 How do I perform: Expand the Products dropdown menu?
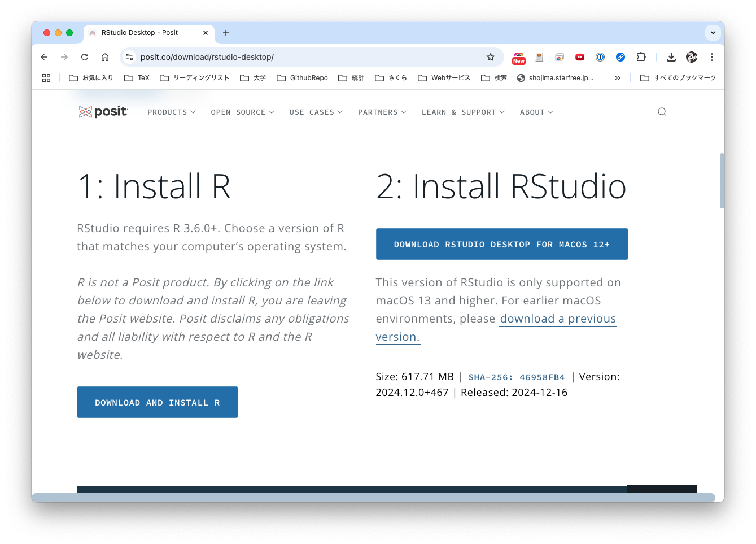[x=172, y=112]
